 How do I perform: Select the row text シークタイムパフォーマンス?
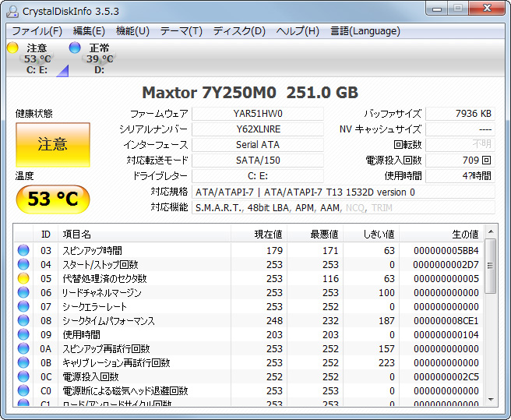pyautogui.click(x=108, y=320)
